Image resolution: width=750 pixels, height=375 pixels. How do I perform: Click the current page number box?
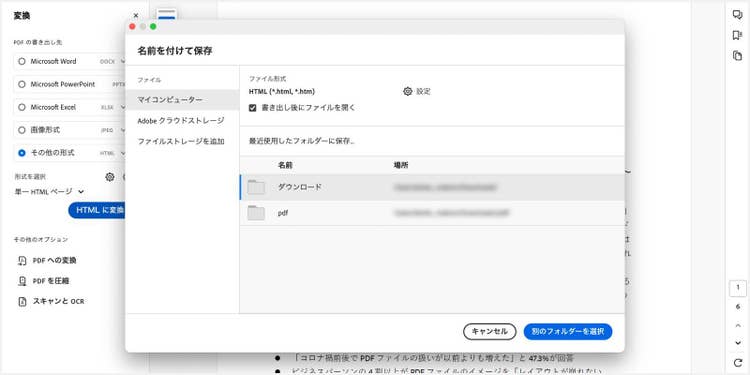(738, 288)
